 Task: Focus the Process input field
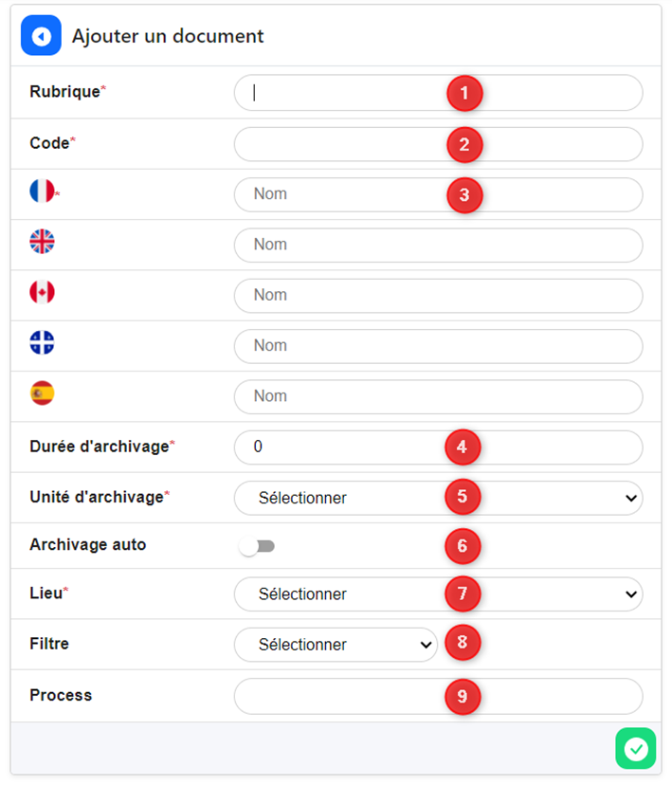pyautogui.click(x=341, y=696)
